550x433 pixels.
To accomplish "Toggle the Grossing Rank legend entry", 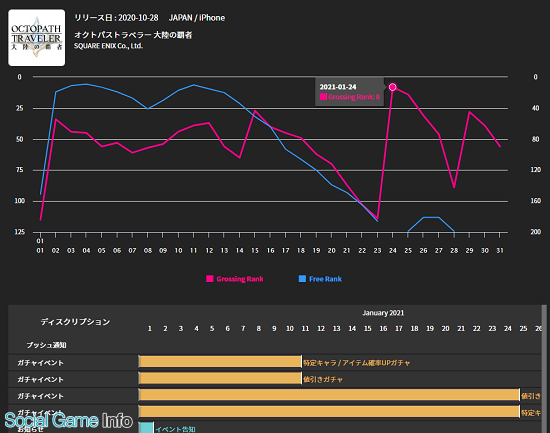I will [235, 279].
